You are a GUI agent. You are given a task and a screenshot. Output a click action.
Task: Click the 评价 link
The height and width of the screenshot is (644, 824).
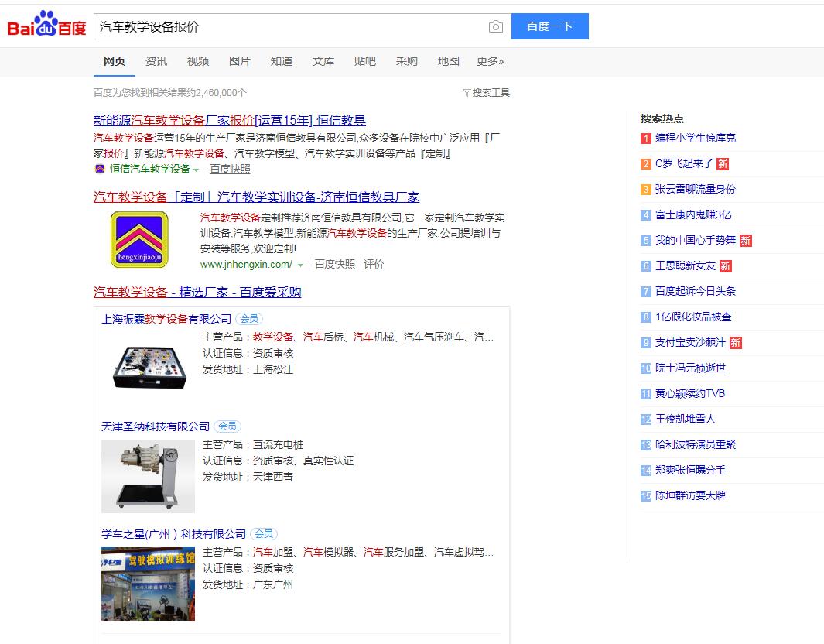[374, 265]
